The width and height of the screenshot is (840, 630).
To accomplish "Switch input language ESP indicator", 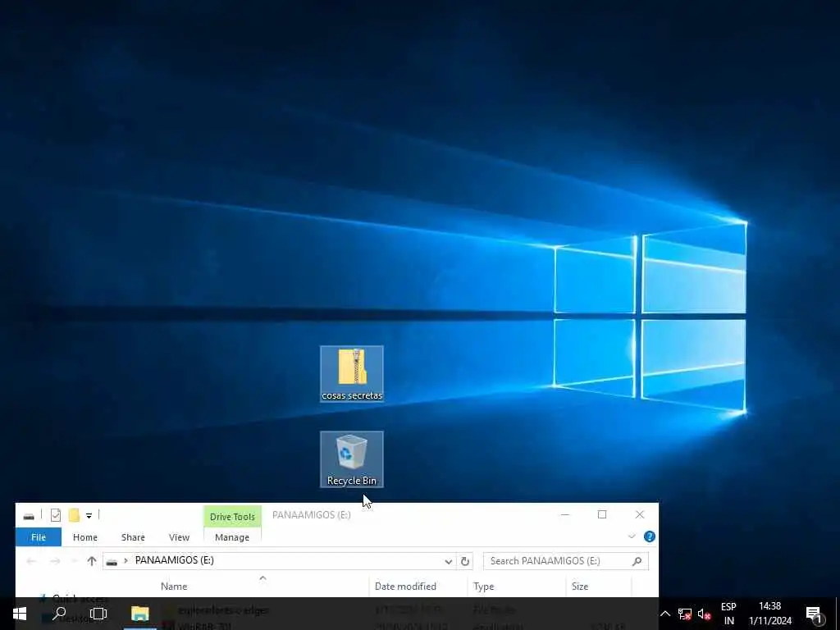I will pyautogui.click(x=728, y=614).
